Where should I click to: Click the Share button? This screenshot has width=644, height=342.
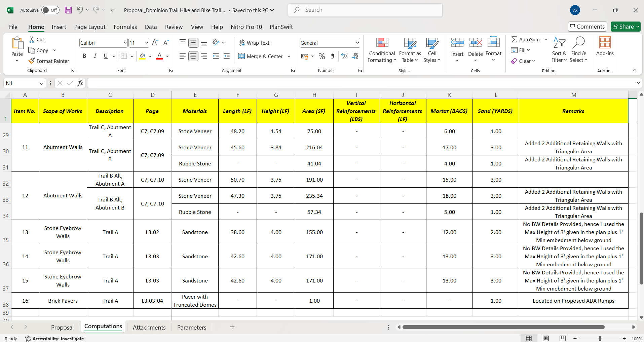(626, 27)
